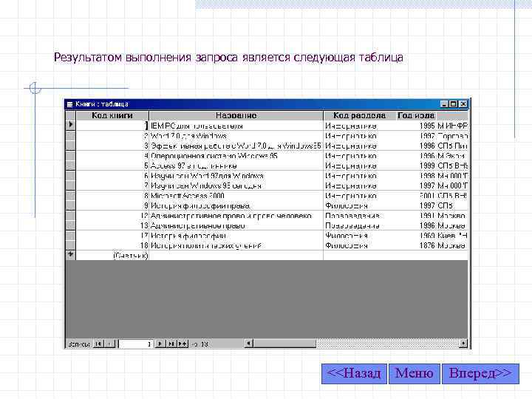The image size is (532, 399).
Task: Click the table icon in title bar
Action: [x=69, y=104]
